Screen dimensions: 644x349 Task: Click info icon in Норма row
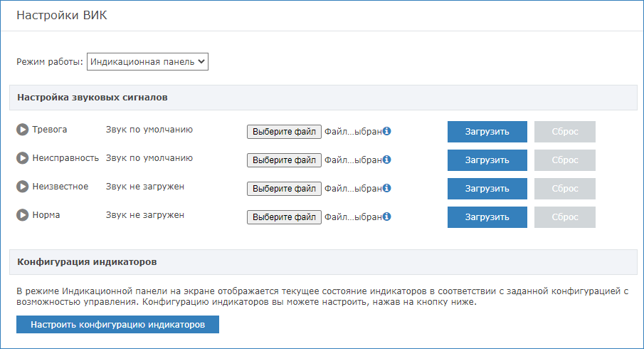coord(387,217)
